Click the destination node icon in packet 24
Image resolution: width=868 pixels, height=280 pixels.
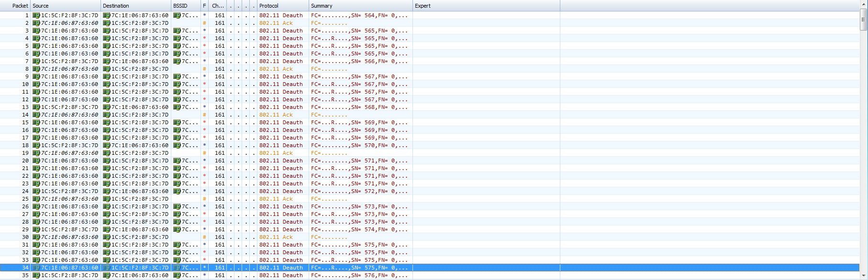[106, 191]
